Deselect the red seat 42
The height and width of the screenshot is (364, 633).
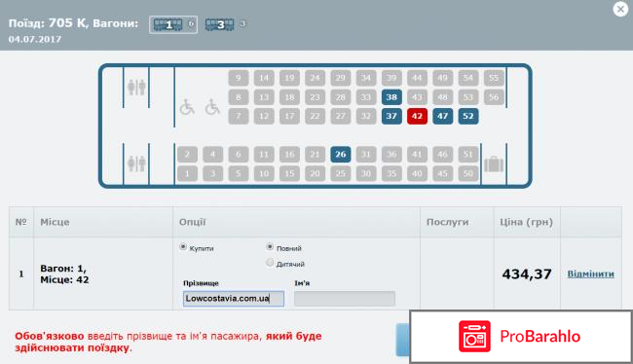coord(417,116)
